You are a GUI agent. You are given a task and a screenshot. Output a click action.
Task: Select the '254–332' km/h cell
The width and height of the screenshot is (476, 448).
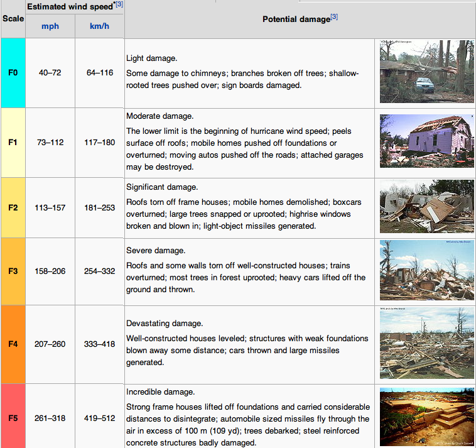click(100, 271)
